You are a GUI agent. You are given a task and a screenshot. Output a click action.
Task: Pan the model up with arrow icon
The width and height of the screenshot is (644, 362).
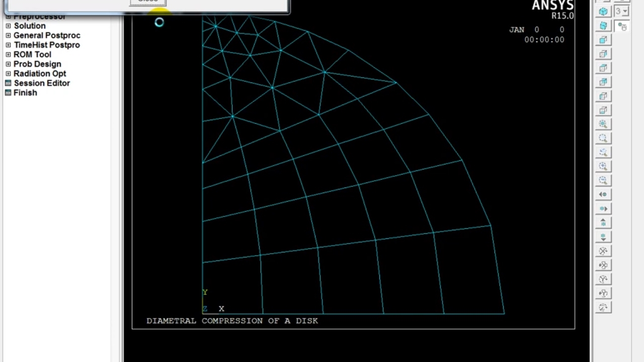603,223
